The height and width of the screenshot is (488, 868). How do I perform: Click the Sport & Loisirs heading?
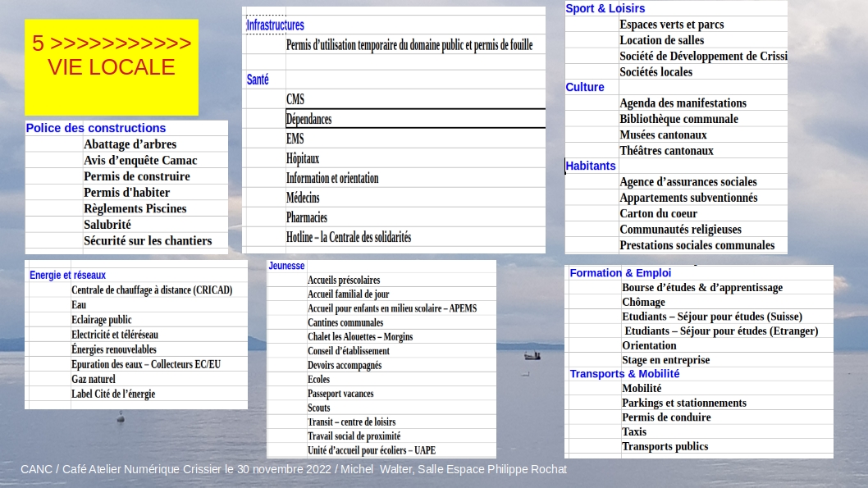(605, 8)
